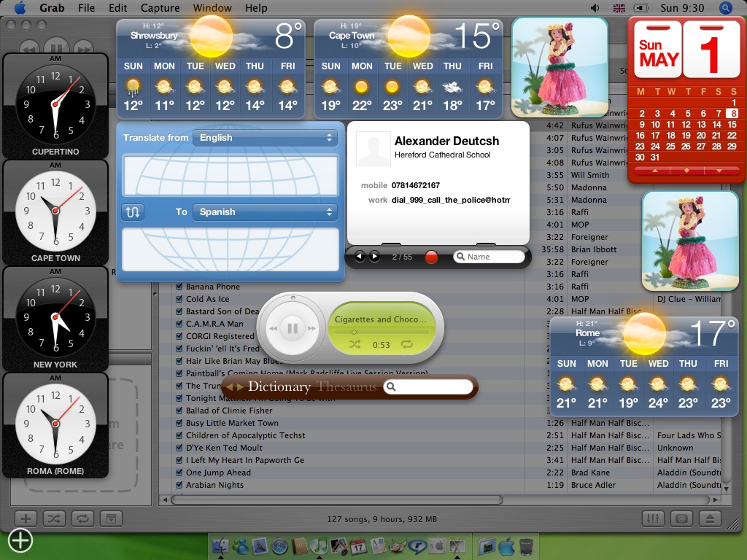This screenshot has height=560, width=747.
Task: Uncheck the Banana Phone song checkbox
Action: tap(179, 287)
